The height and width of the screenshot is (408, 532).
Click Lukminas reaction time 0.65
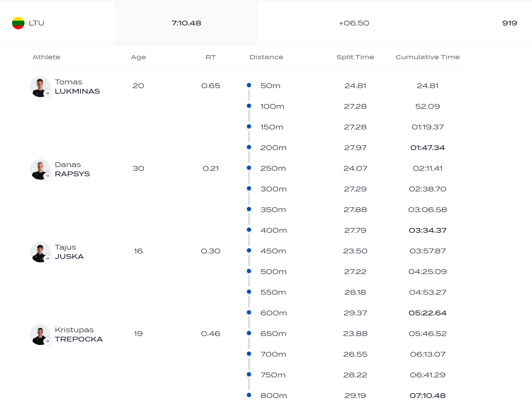(211, 86)
